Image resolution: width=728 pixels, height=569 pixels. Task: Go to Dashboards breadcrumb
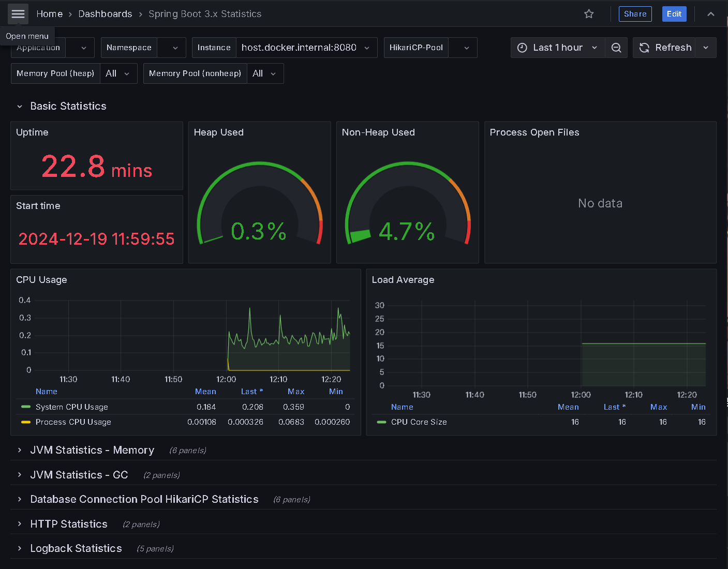(105, 14)
